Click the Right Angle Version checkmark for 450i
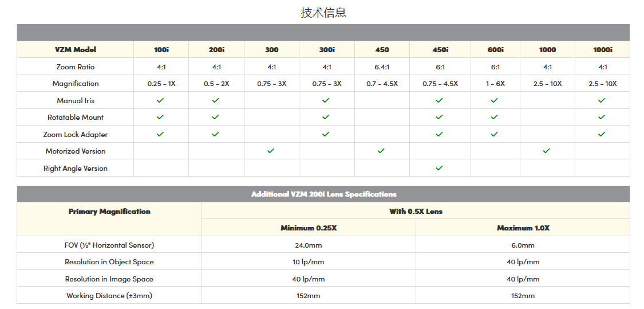Viewport: 644px width, 309px height. 439,168
